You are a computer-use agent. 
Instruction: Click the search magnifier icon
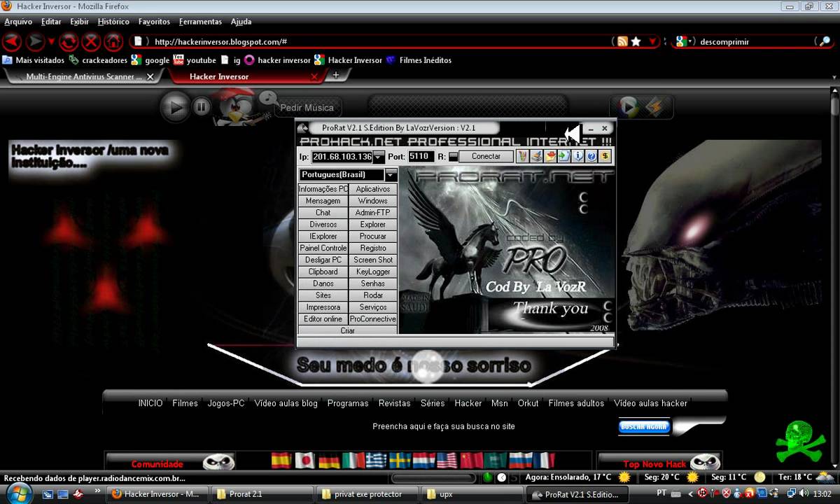point(824,41)
